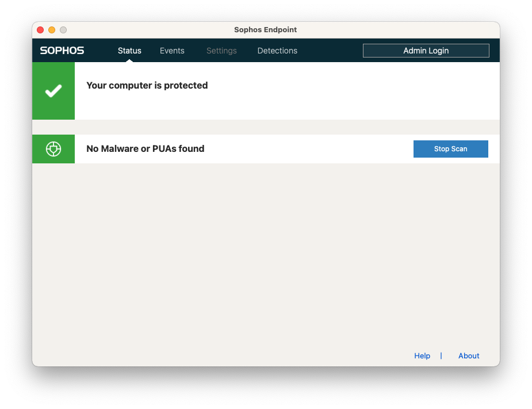This screenshot has width=532, height=409.
Task: Click the empty gray area below scan row
Action: (x=265, y=253)
